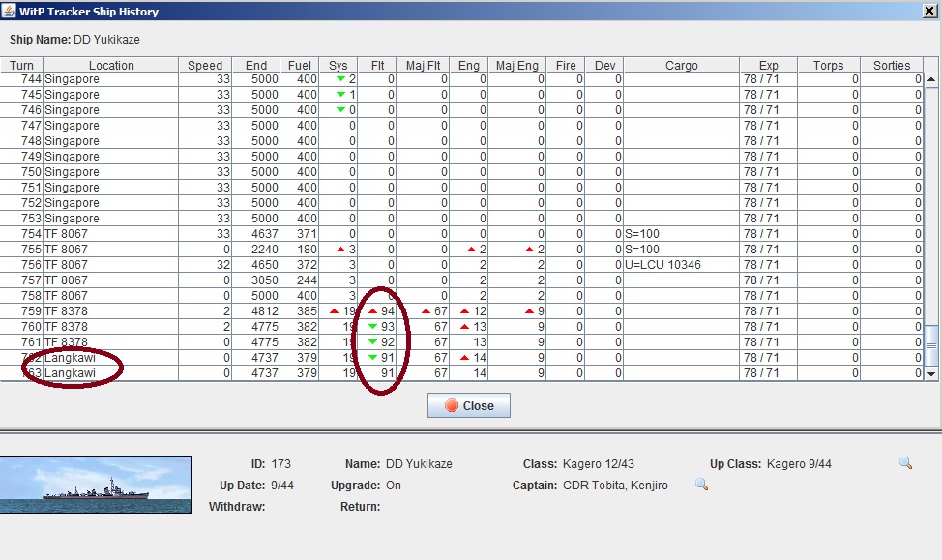Click the S=100 cargo cell in turn 755
This screenshot has width=942, height=560.
(681, 250)
